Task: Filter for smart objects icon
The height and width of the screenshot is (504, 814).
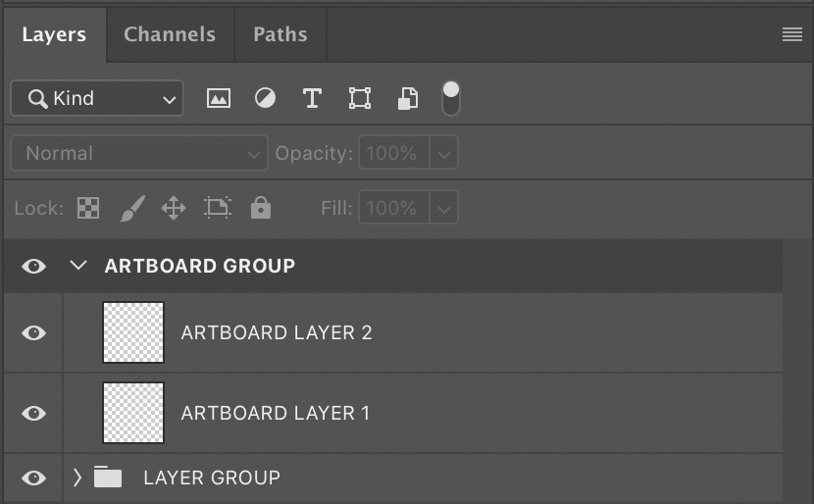Action: (x=408, y=98)
